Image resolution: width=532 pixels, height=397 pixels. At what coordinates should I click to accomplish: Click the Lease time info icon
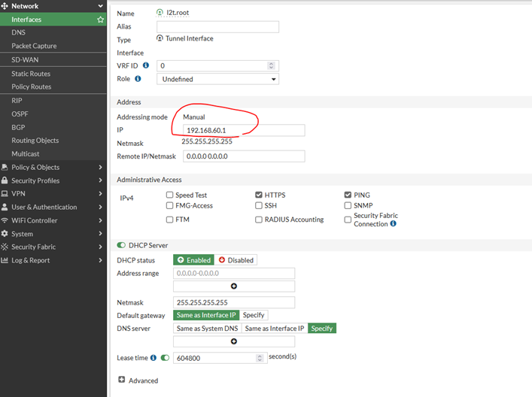coord(154,358)
